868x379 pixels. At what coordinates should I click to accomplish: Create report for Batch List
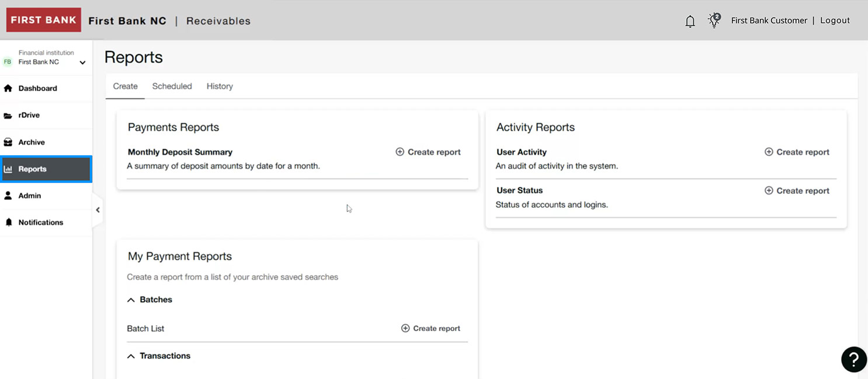430,328
